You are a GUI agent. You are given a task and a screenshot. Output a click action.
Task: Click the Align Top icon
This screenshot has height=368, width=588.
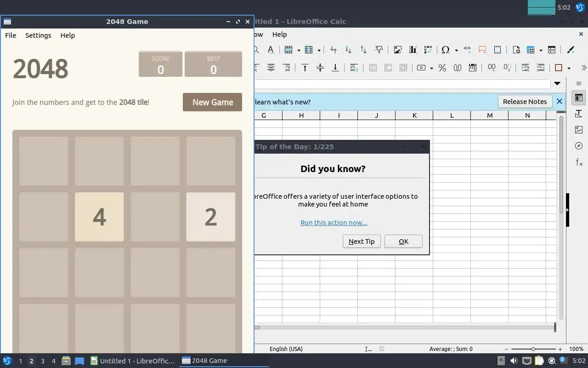[x=305, y=68]
